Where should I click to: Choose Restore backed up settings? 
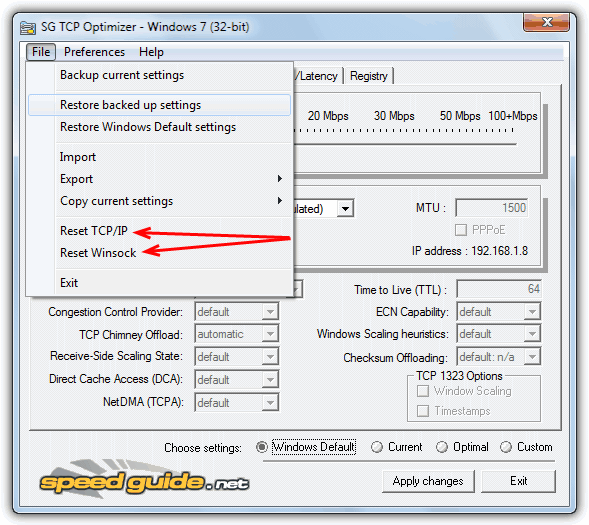[x=159, y=105]
